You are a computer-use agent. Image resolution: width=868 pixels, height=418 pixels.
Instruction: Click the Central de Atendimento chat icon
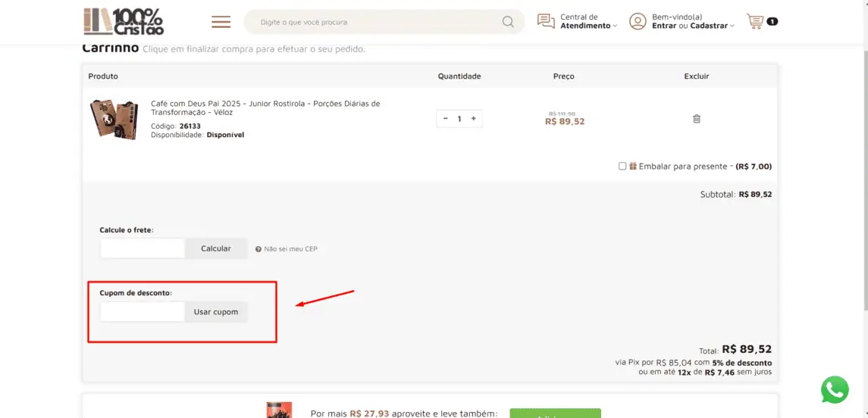(x=546, y=21)
